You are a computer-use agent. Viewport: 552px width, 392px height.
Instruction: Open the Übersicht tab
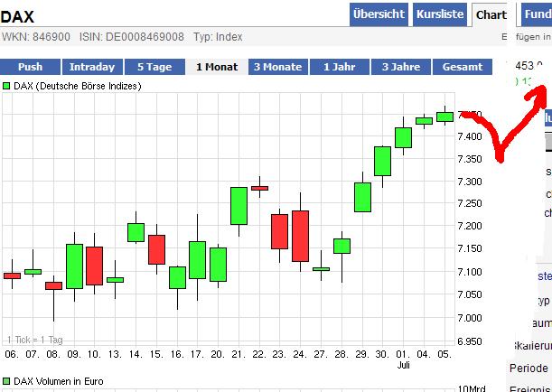tap(379, 14)
